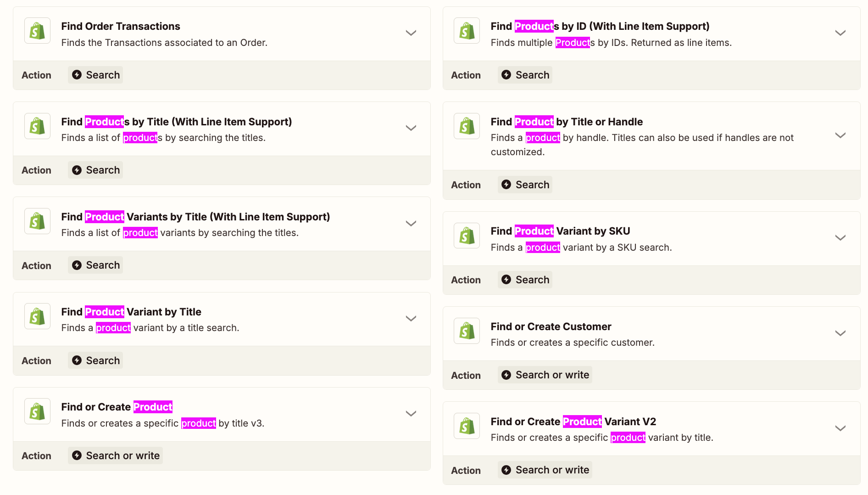
Task: Click Shopify icon next to Find Product Variant by SKU
Action: pos(467,236)
